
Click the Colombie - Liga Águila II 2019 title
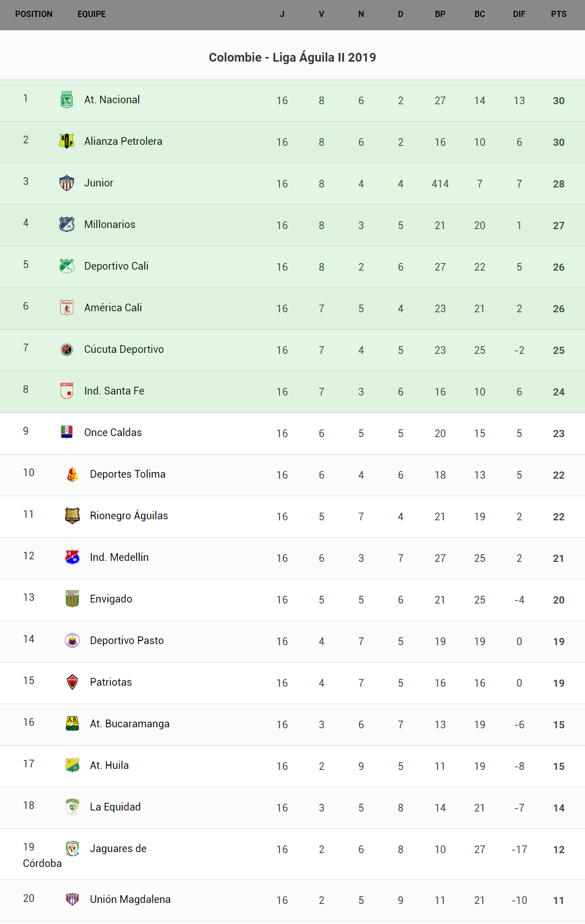pyautogui.click(x=292, y=58)
